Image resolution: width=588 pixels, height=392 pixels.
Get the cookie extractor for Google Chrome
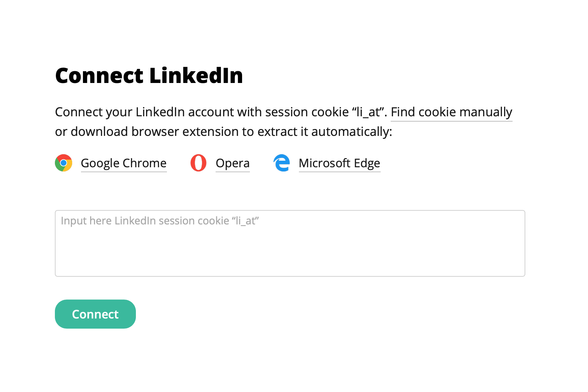tap(123, 163)
